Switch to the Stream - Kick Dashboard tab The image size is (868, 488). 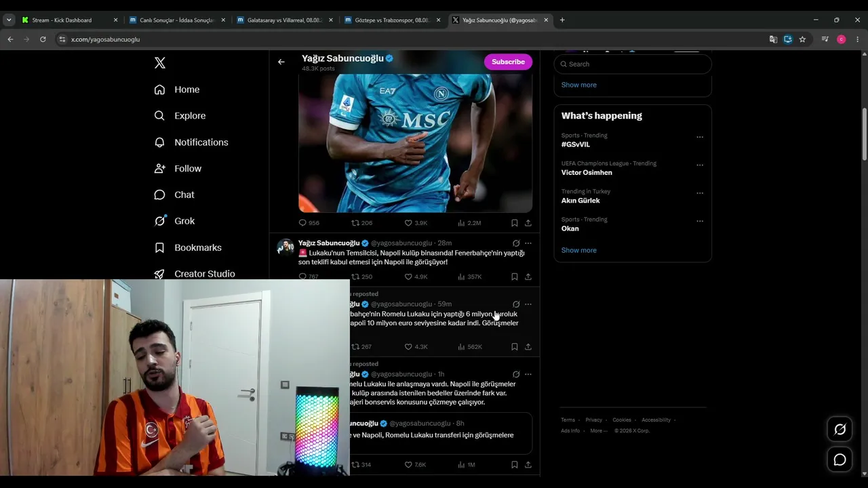click(x=69, y=20)
